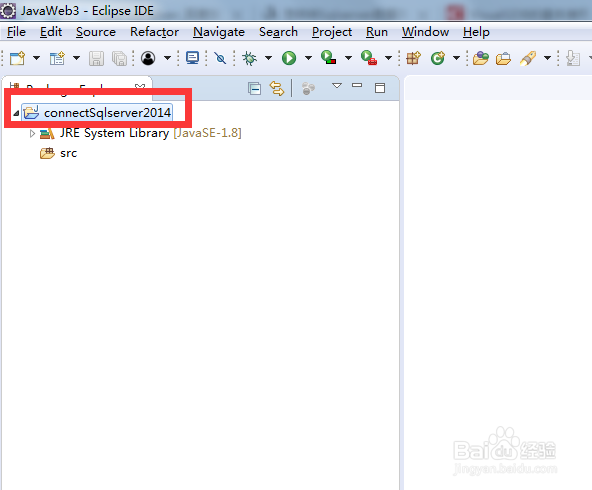Screen dimensions: 592x490
Task: Click Collapse All in Package Explorer
Action: pos(254,89)
